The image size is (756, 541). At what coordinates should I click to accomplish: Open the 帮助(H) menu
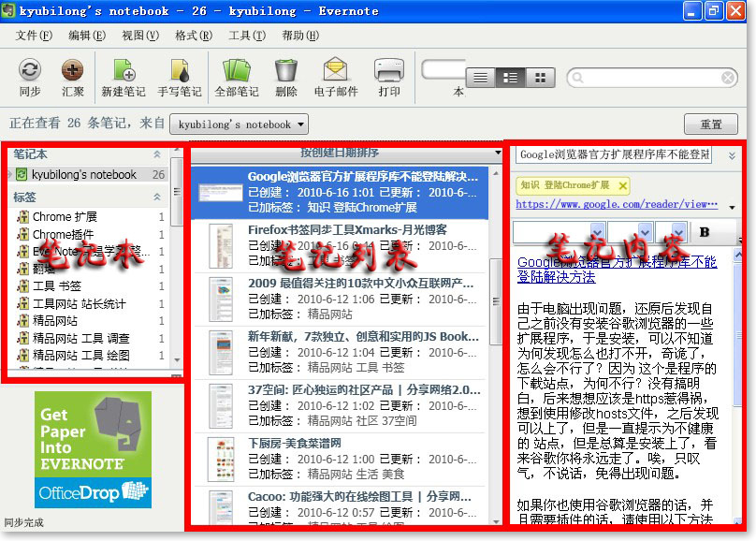click(x=300, y=36)
